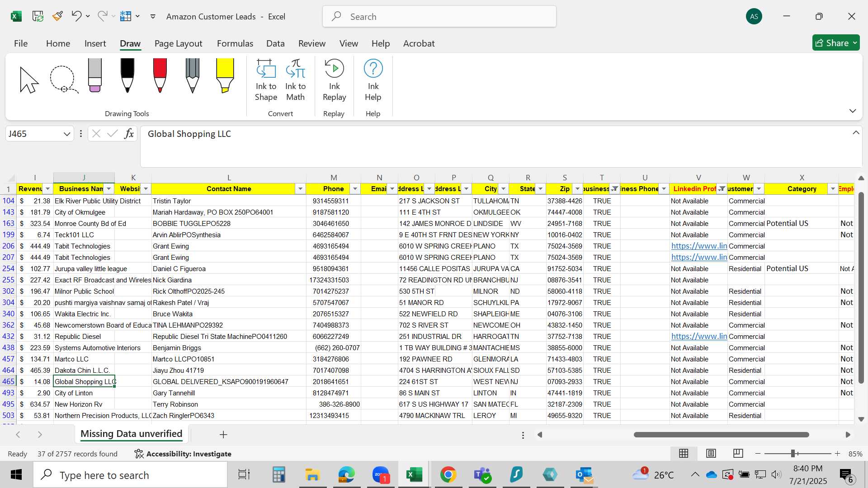This screenshot has width=868, height=488.
Task: Confirm the formula bar entry
Action: pyautogui.click(x=113, y=134)
